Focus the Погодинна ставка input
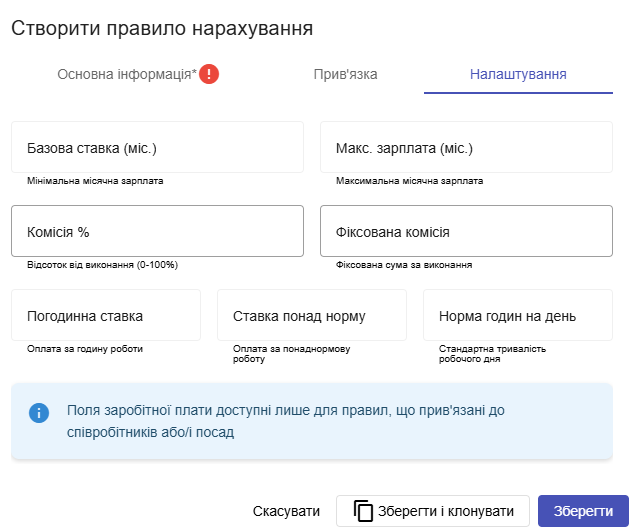635x530 pixels. pos(106,316)
